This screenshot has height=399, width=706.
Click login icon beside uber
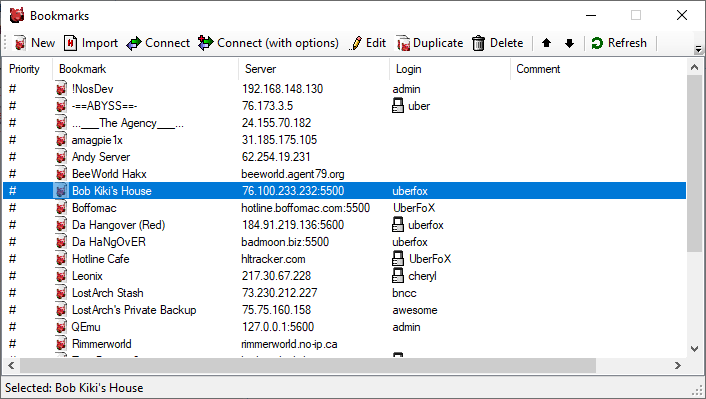pyautogui.click(x=398, y=106)
